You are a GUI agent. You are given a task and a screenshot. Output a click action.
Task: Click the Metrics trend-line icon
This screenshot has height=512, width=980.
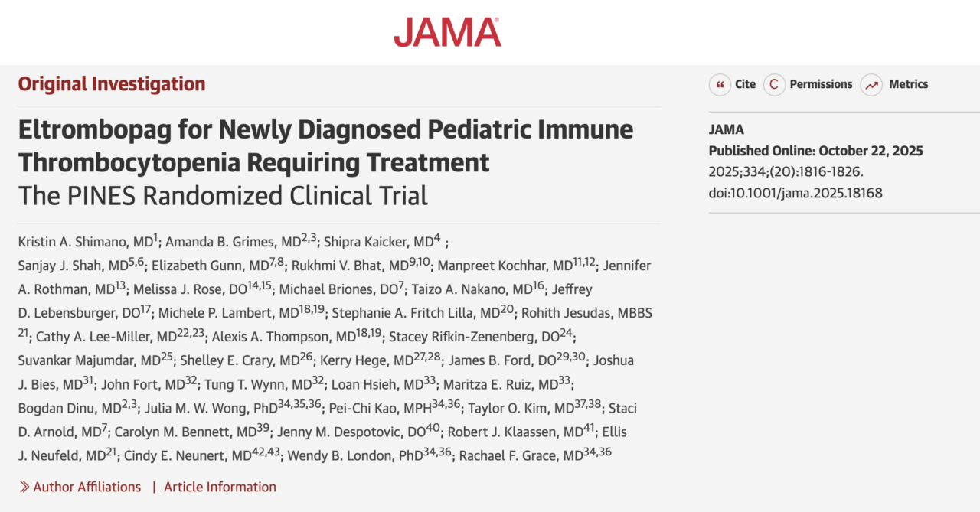(x=871, y=85)
